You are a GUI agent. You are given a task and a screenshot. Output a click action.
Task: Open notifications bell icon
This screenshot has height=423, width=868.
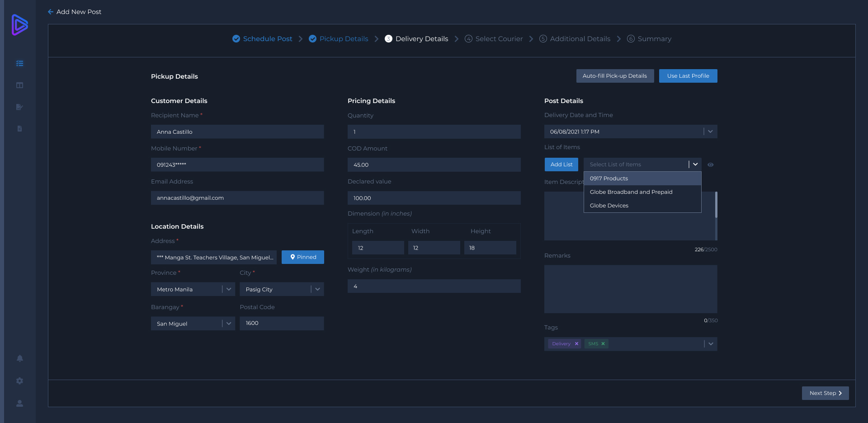(x=19, y=358)
